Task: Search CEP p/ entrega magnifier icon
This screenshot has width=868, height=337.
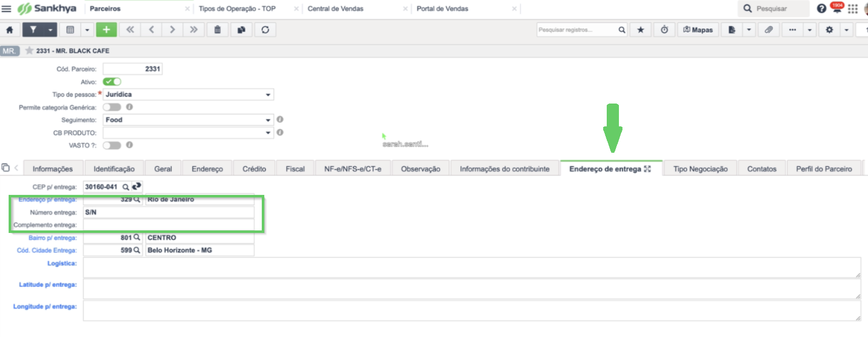Action: pyautogui.click(x=126, y=187)
